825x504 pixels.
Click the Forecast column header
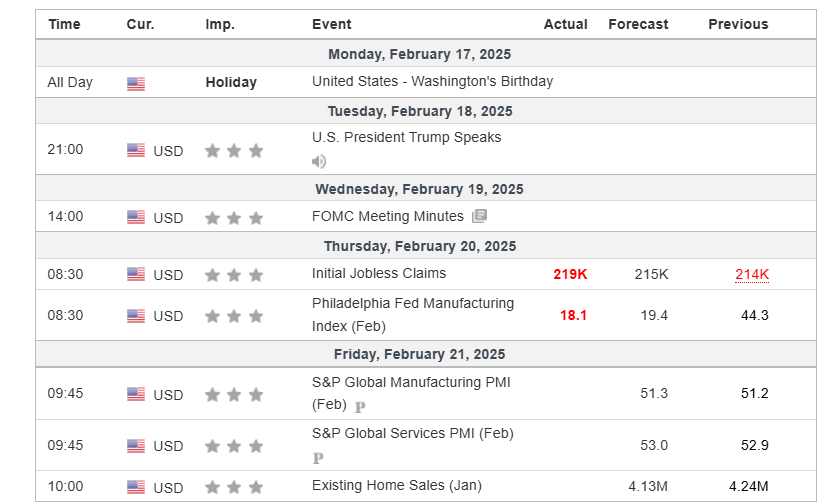(x=638, y=24)
